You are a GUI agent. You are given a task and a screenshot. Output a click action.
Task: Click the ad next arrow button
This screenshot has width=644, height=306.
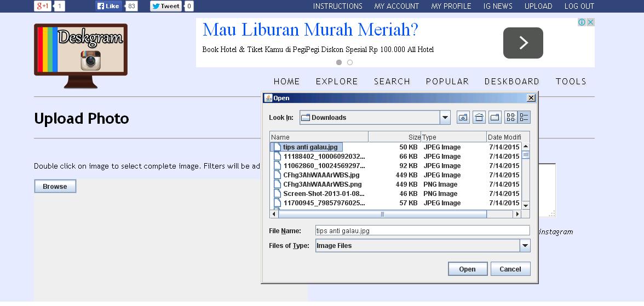coord(523,43)
